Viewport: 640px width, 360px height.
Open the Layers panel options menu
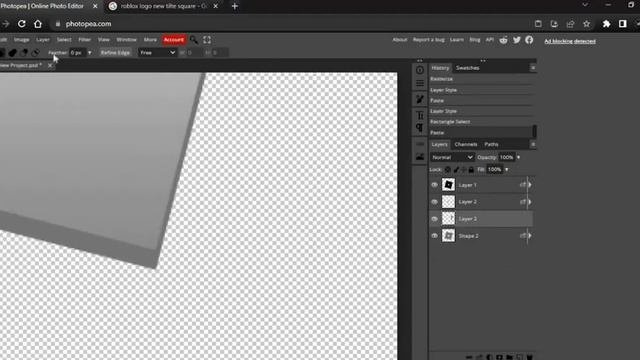point(533,144)
